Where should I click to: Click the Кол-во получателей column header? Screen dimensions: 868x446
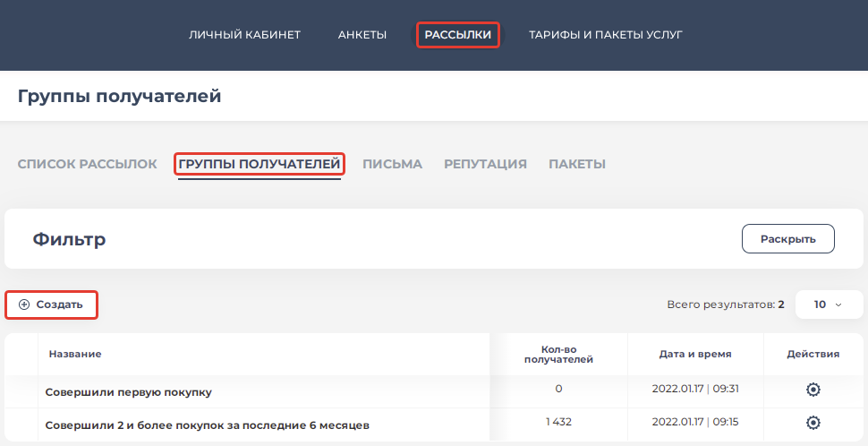coord(558,355)
